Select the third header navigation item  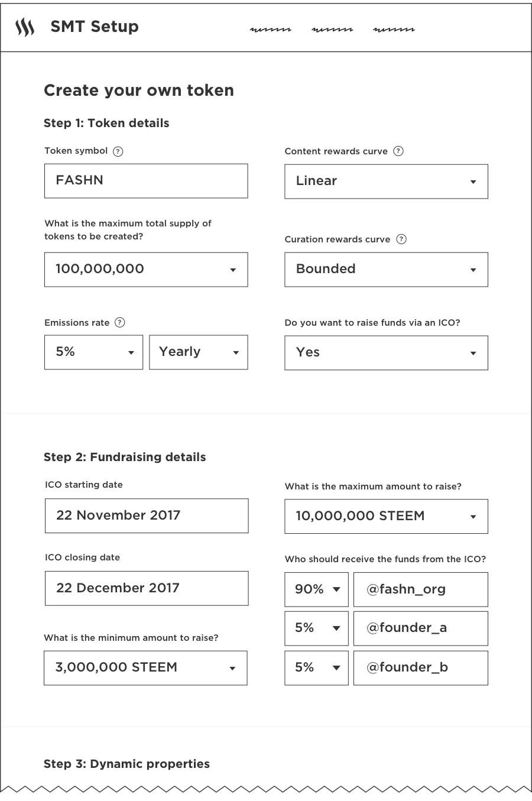pos(394,29)
